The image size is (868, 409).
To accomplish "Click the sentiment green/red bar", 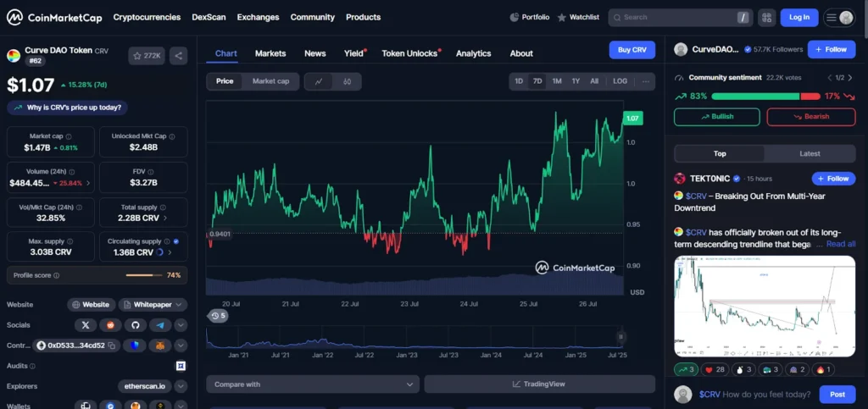I will 765,97.
